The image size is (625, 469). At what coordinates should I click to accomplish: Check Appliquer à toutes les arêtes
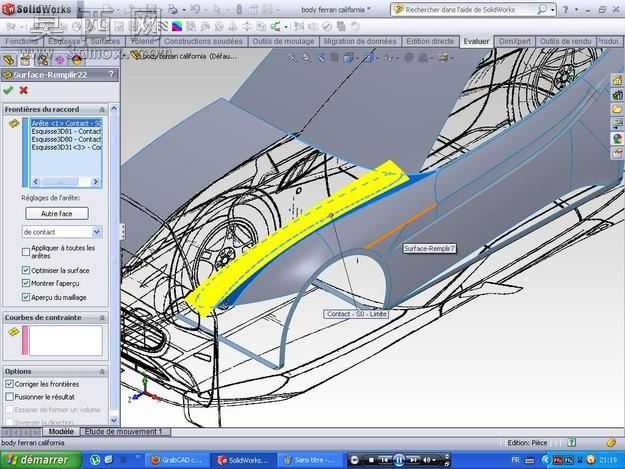26,252
